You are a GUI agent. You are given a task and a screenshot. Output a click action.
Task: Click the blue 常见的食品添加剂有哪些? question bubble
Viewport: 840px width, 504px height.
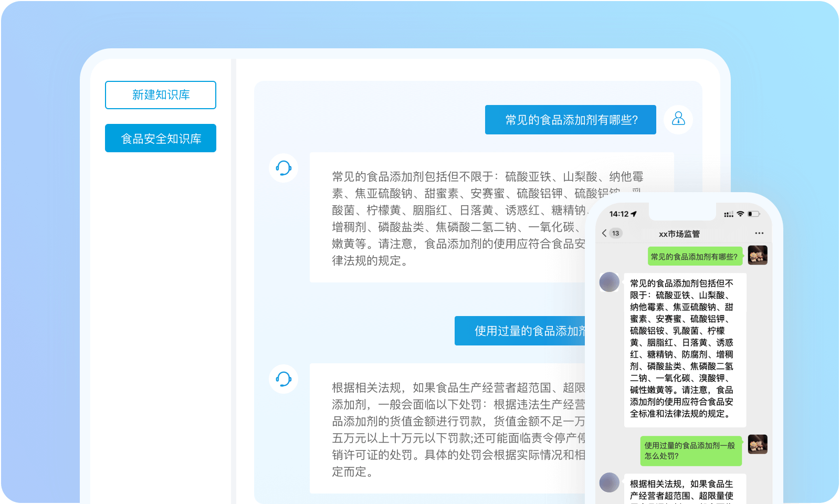[x=571, y=120]
